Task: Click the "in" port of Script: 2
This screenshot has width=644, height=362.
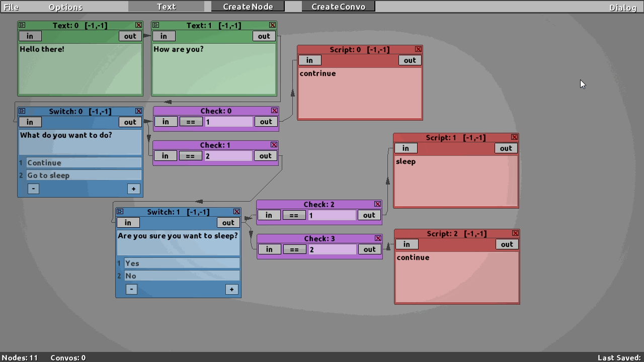Action: [407, 244]
